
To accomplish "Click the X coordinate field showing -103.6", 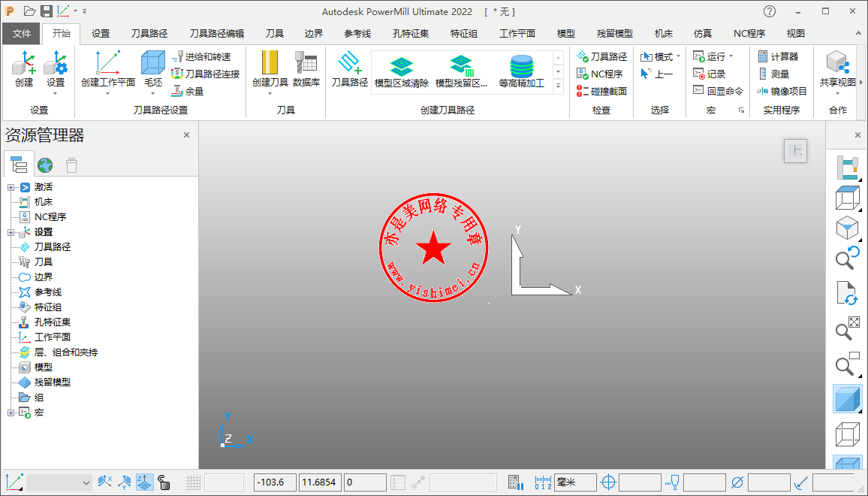I will coord(275,482).
